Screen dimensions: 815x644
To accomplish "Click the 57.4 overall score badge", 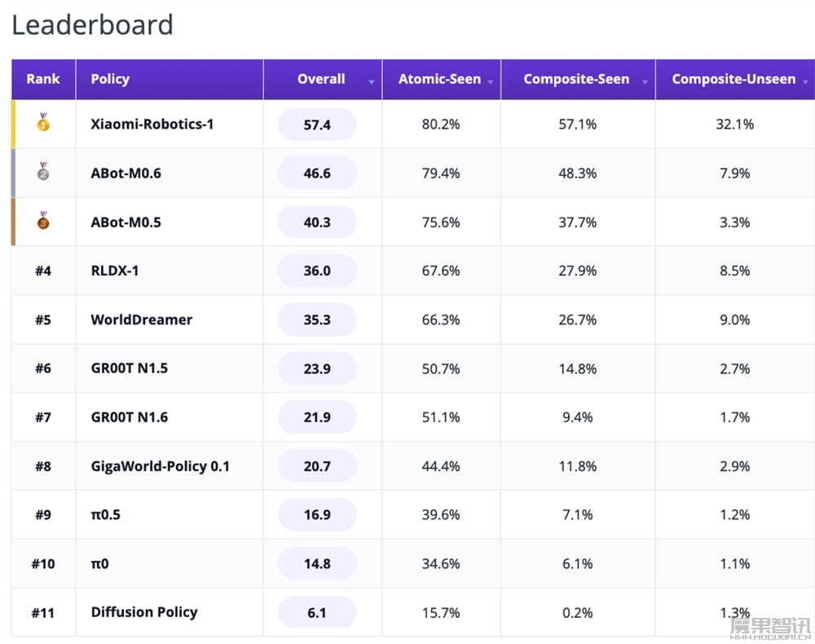I will [317, 124].
